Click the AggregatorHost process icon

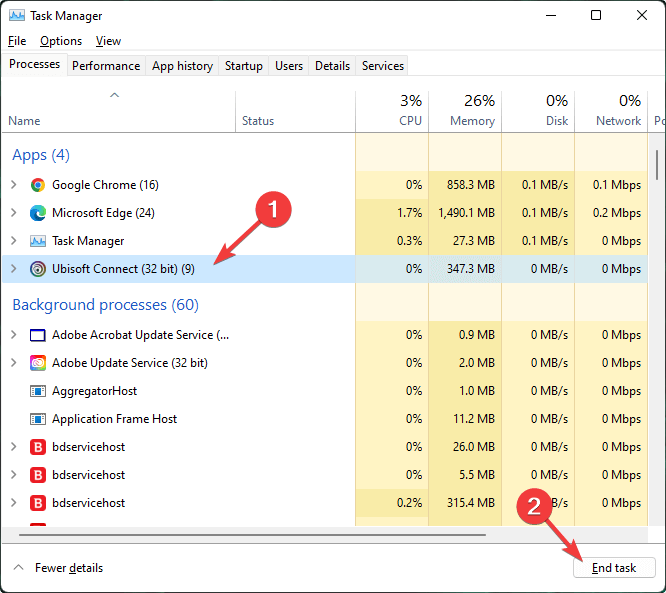[38, 391]
